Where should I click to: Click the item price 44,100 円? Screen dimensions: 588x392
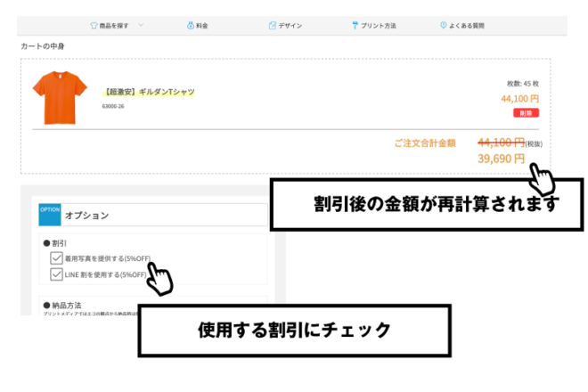(519, 99)
